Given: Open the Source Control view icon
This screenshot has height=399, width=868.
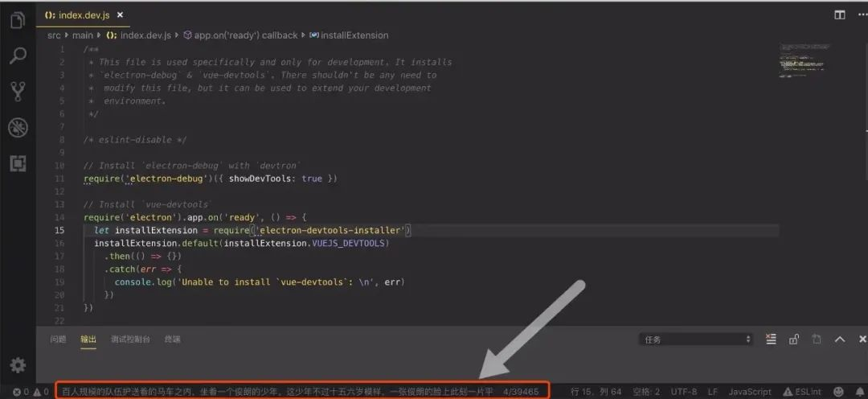Looking at the screenshot, I should (18, 92).
